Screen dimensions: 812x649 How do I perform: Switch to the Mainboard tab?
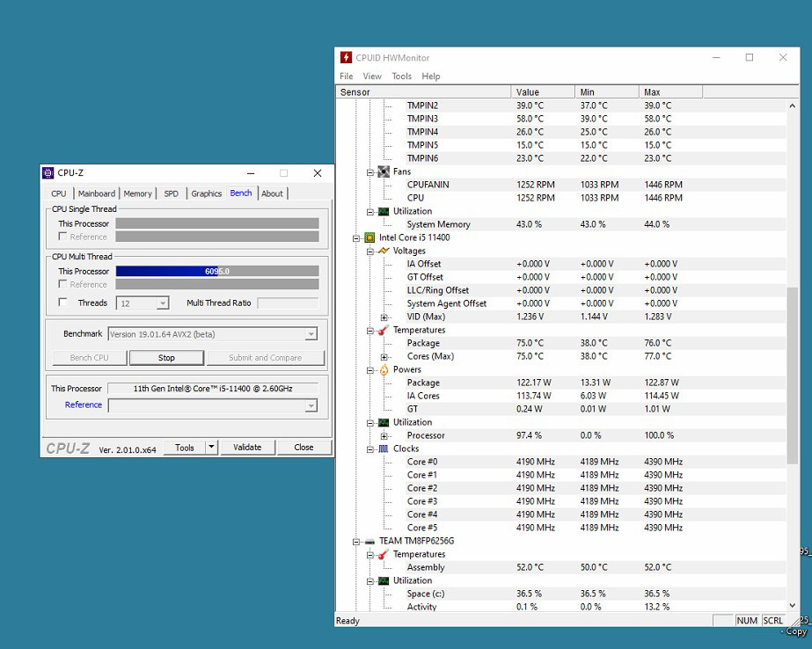click(x=97, y=193)
